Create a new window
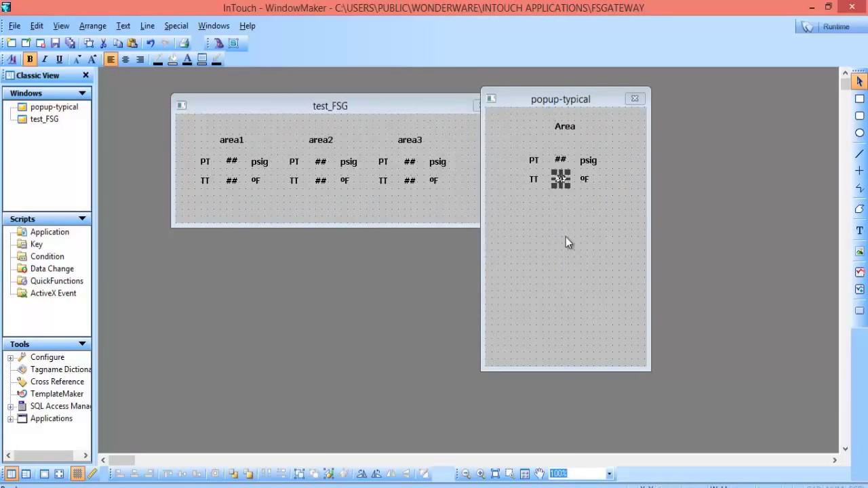 [x=12, y=43]
